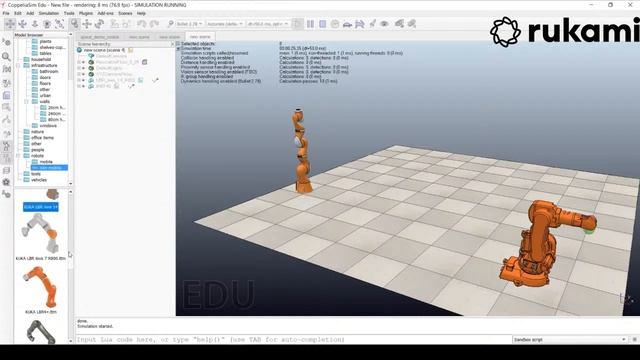
Task: Select KUKA LBR iiwa 7 R800 model thumbnail
Action: (41, 234)
